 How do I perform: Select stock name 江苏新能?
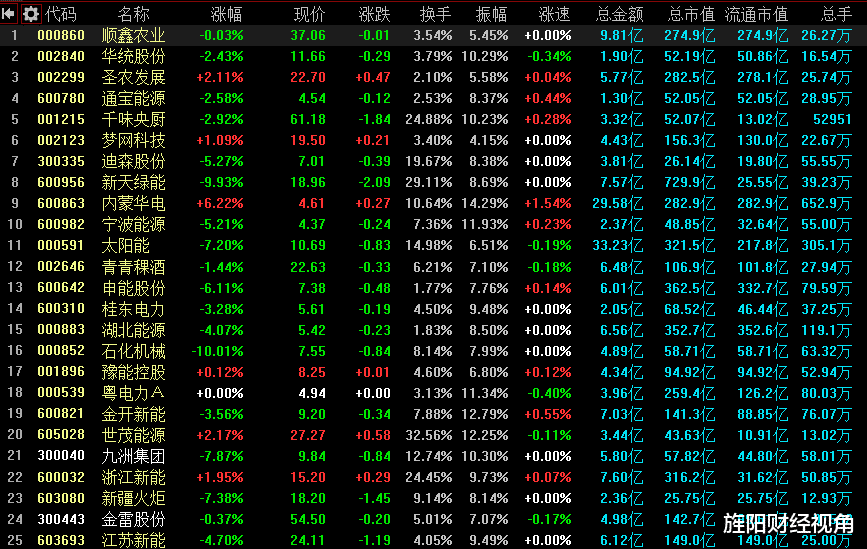[134, 540]
